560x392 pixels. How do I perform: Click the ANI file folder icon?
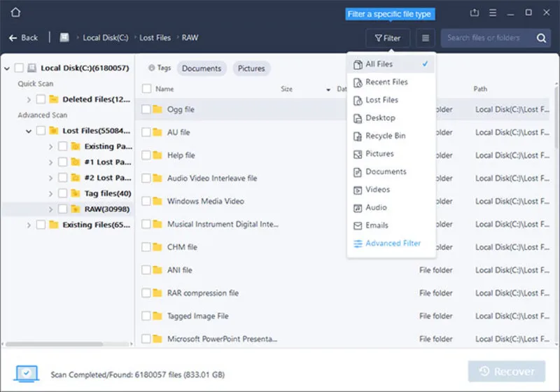tap(157, 269)
